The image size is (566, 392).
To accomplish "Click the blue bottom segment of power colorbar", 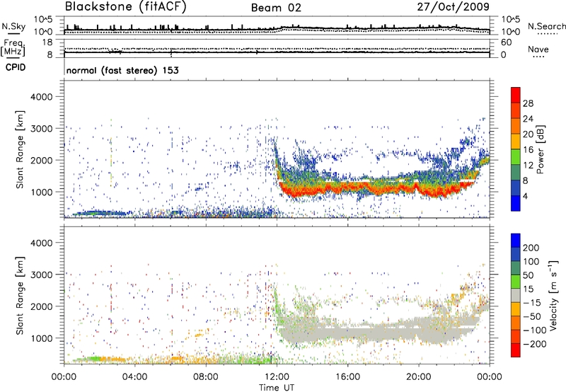I will pyautogui.click(x=516, y=203).
